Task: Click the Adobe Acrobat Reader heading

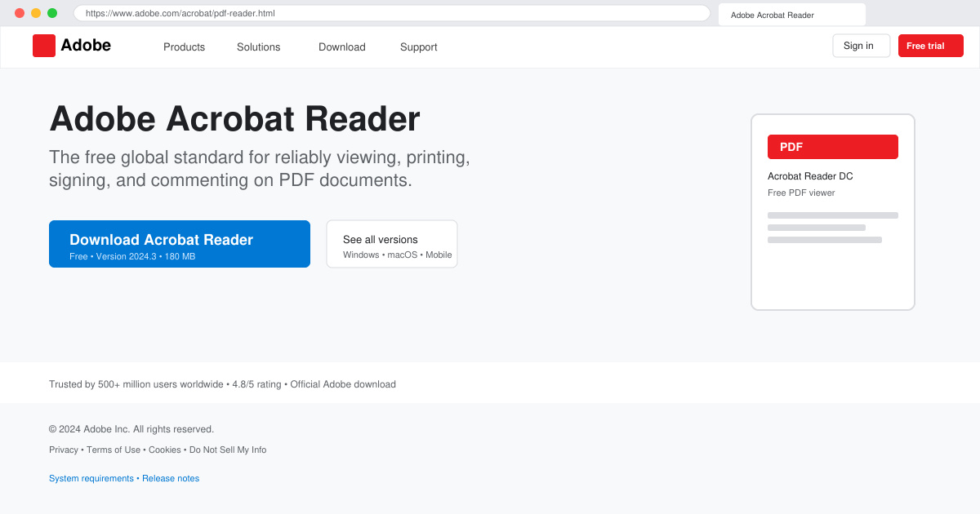Action: [234, 119]
